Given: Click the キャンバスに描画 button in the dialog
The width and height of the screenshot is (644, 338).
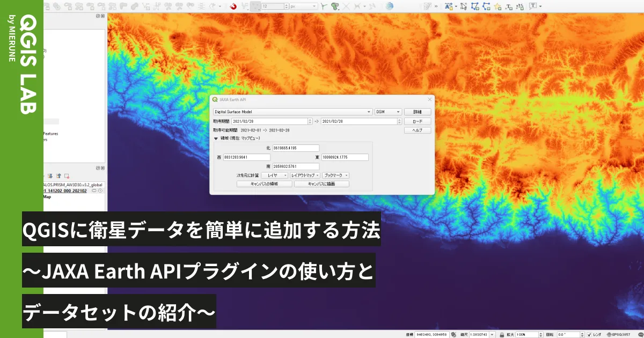Looking at the screenshot, I should point(321,184).
